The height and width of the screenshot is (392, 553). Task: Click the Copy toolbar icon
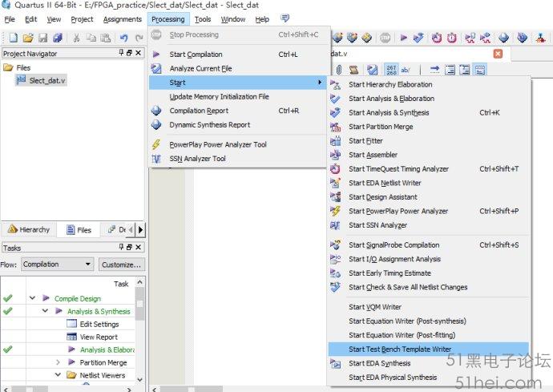(x=91, y=38)
